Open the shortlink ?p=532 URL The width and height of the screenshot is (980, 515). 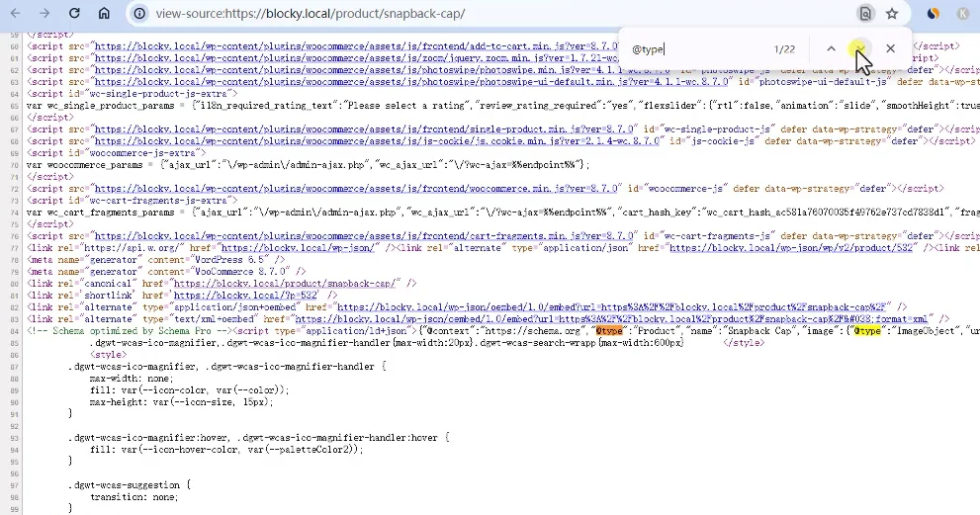tap(245, 296)
